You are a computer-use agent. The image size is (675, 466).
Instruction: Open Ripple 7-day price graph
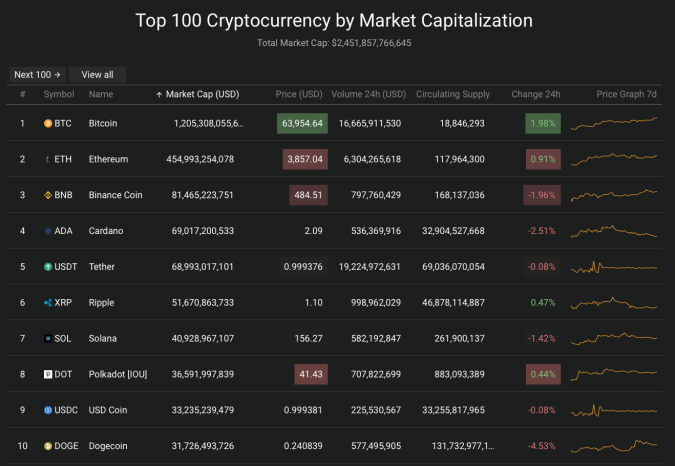click(614, 303)
